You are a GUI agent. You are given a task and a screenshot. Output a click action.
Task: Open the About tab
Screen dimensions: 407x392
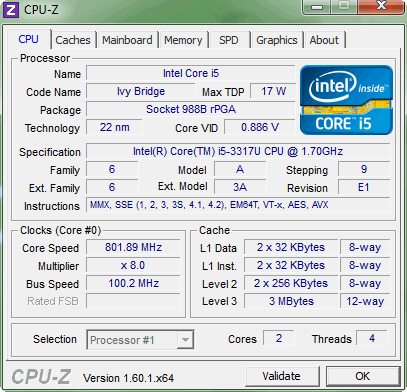pos(324,40)
